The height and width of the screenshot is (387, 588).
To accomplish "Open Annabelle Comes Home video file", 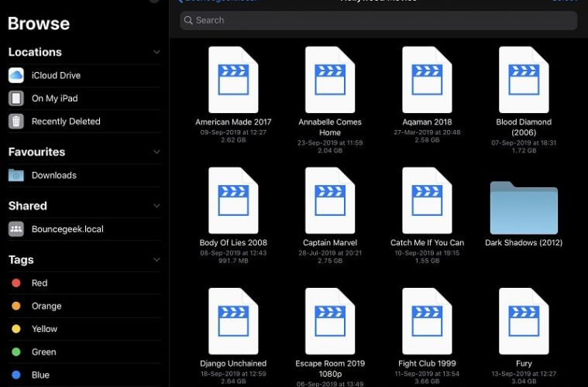I will (x=330, y=80).
